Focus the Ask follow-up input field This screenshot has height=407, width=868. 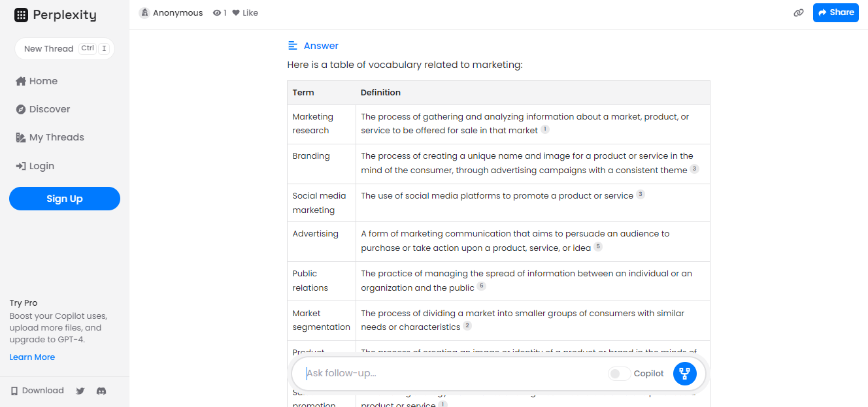tap(451, 374)
